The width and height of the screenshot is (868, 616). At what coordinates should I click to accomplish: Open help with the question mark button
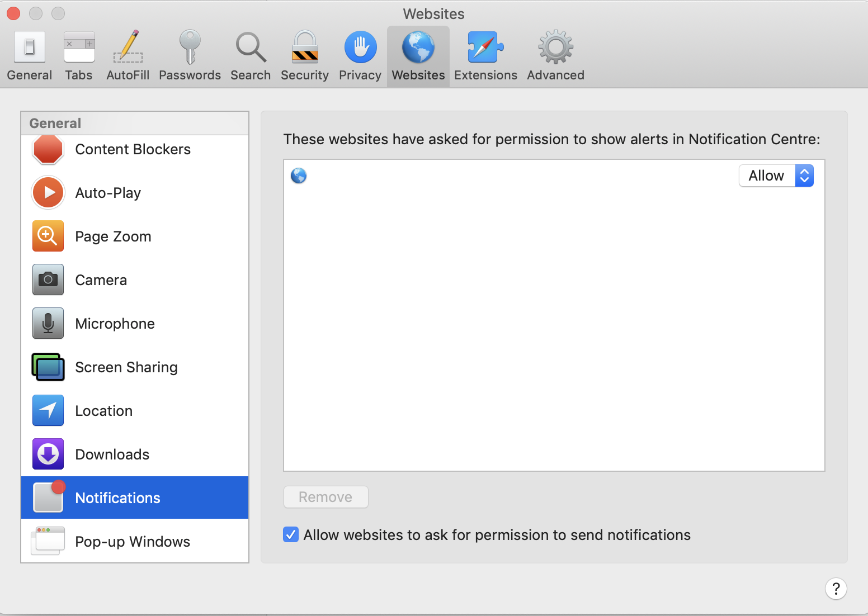[836, 588]
